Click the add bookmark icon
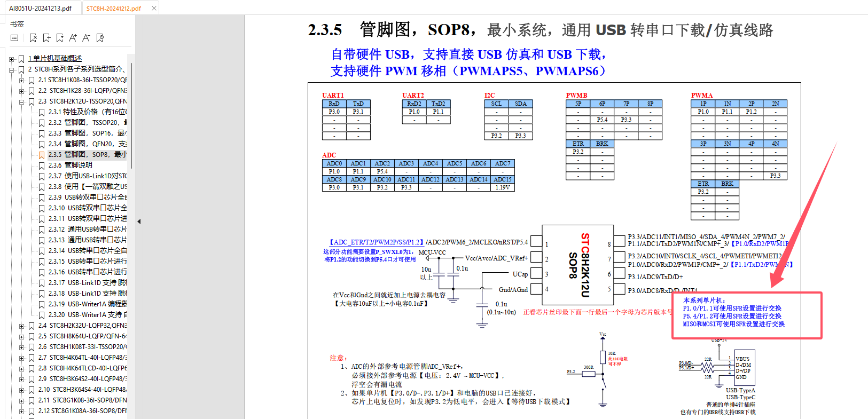868x419 pixels. (46, 38)
